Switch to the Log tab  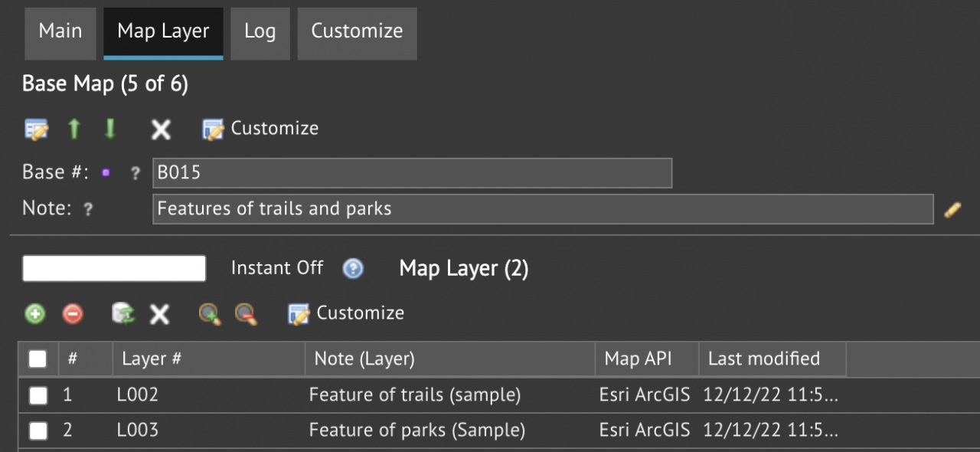[260, 32]
